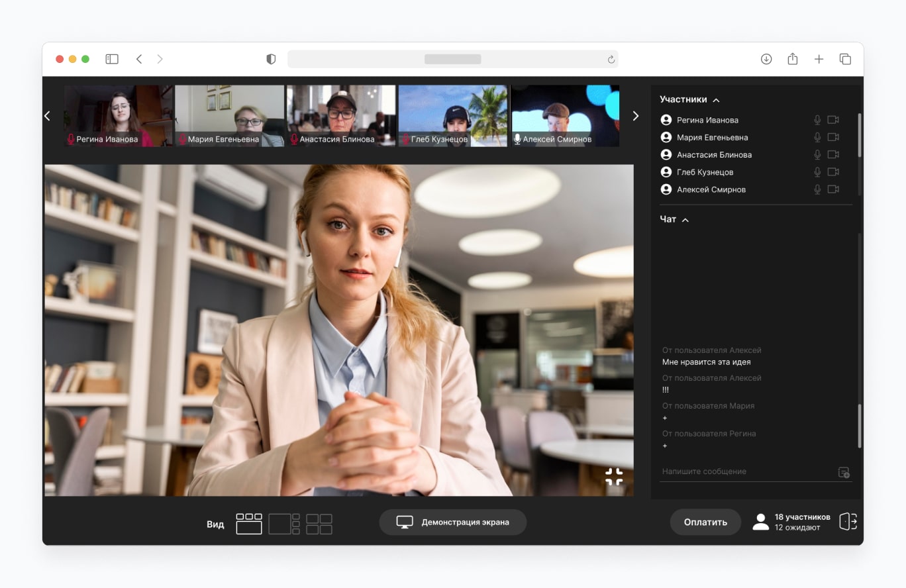Click the chat scrollbar
Viewport: 906px width, 588px height.
point(860,426)
